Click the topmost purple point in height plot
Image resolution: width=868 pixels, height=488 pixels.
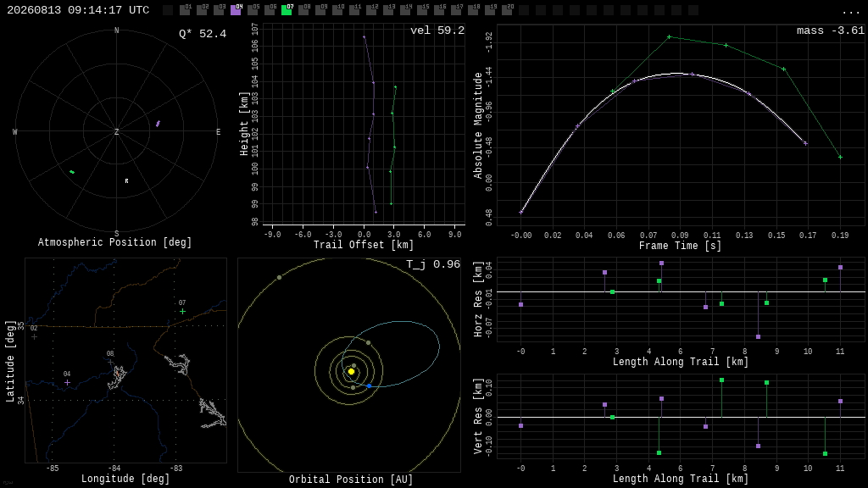pos(364,37)
